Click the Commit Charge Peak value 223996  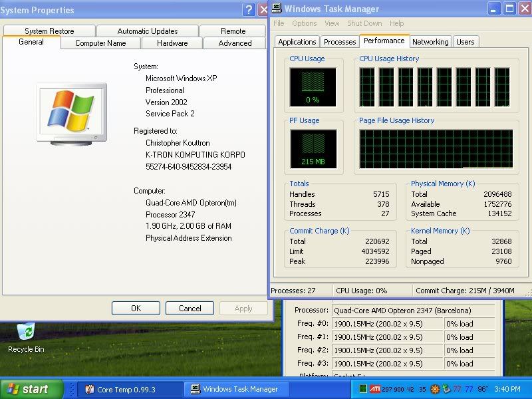(377, 261)
